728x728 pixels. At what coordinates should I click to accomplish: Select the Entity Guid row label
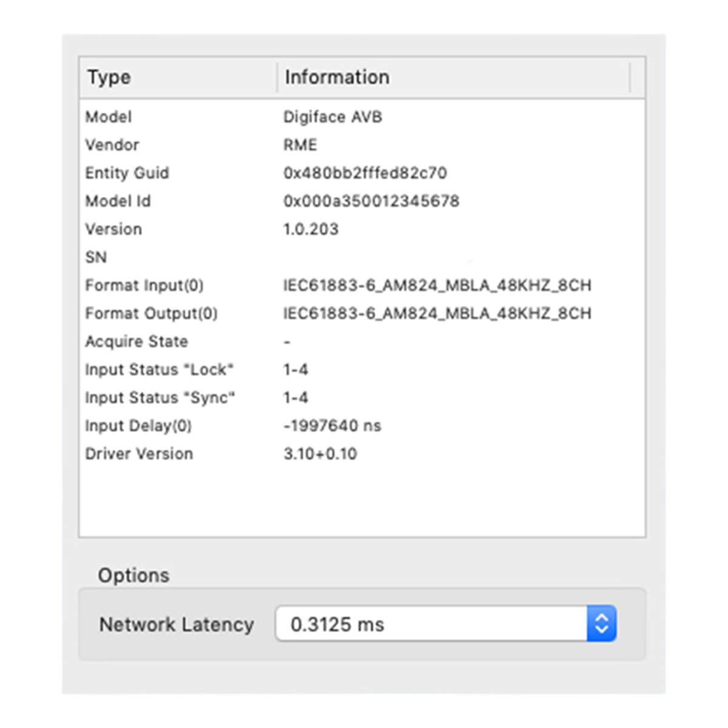coord(127,173)
